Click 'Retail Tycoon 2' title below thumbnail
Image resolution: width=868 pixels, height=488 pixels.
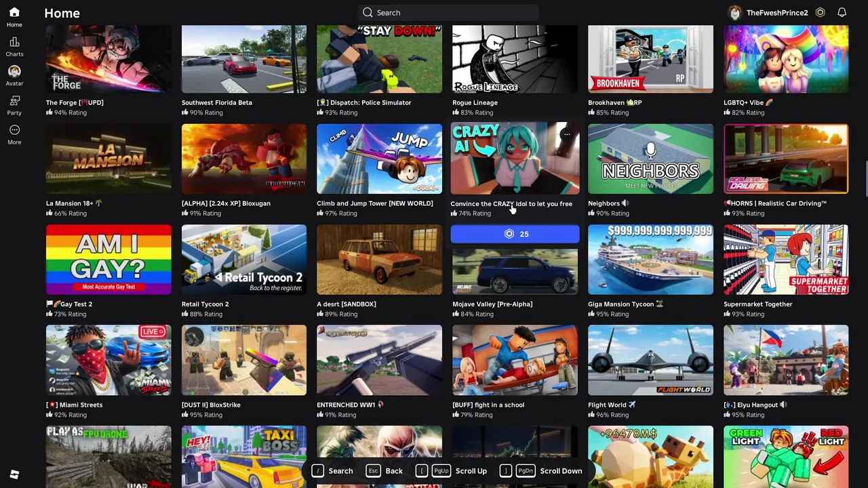pos(205,304)
